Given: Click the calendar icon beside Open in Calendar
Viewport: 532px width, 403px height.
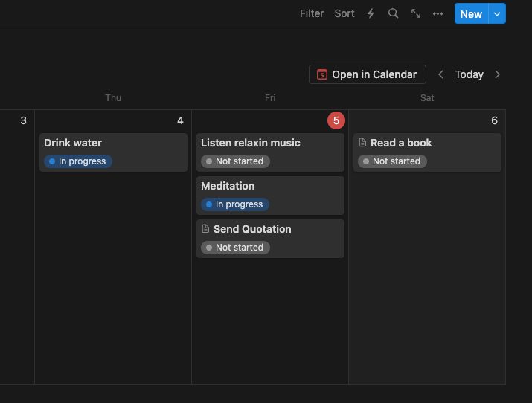Looking at the screenshot, I should [322, 74].
